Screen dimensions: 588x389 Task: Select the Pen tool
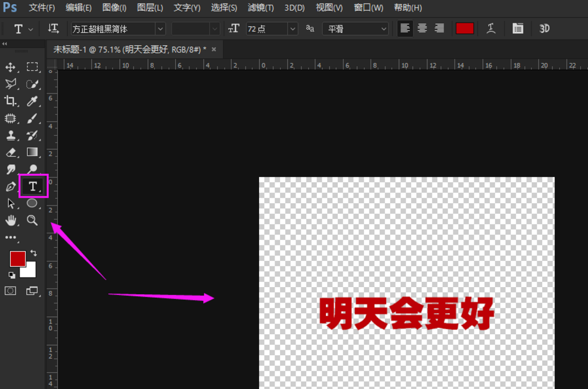(x=10, y=186)
